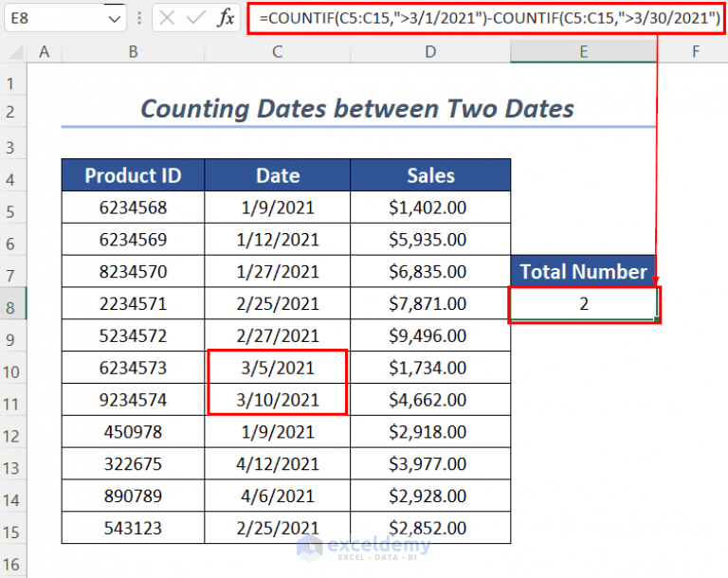Select date cell 4/12/2021
728x578 pixels.
[x=277, y=463]
